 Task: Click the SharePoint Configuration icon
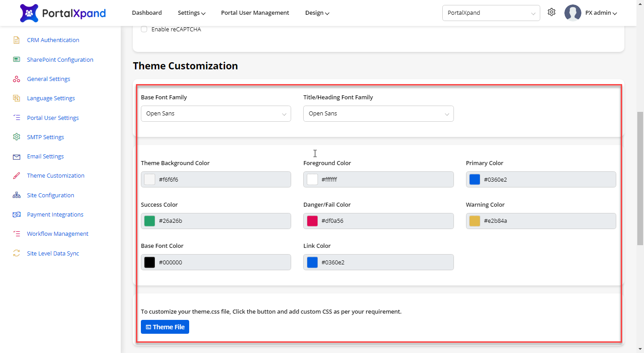[17, 60]
